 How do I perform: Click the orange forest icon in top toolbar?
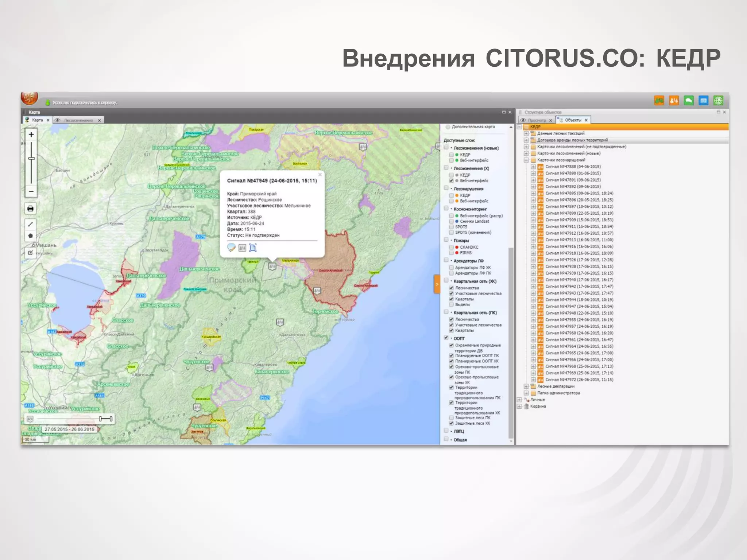click(x=659, y=100)
